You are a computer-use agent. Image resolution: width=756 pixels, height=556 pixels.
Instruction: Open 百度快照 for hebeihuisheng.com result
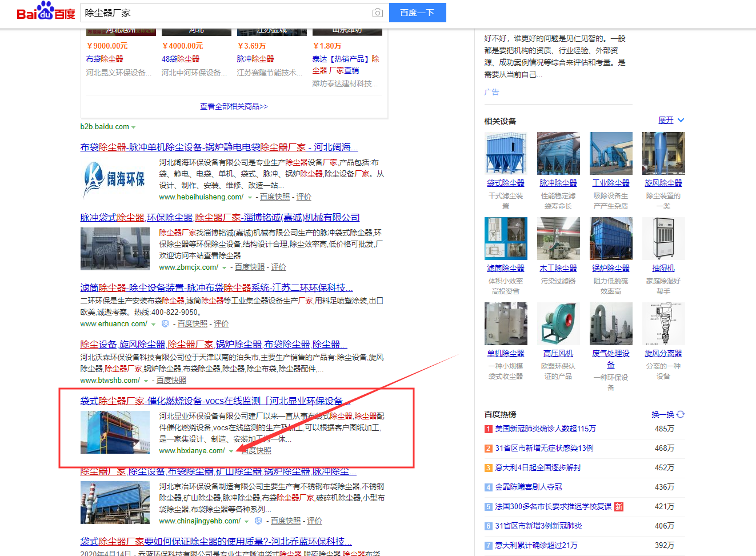[275, 197]
